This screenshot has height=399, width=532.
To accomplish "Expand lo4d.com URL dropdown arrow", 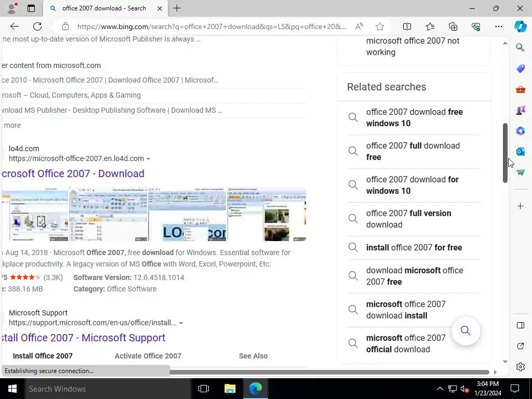I will coord(148,159).
